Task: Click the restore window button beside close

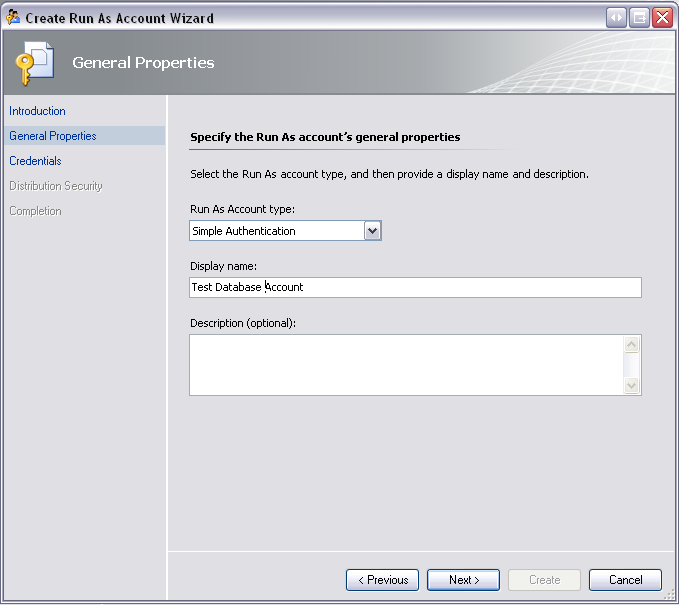Action: click(x=639, y=18)
